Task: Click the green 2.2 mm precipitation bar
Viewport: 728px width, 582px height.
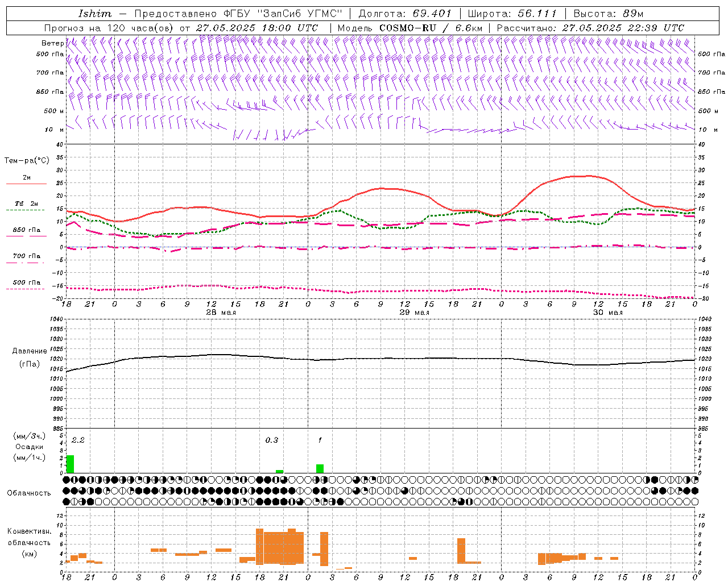Action: (x=71, y=464)
